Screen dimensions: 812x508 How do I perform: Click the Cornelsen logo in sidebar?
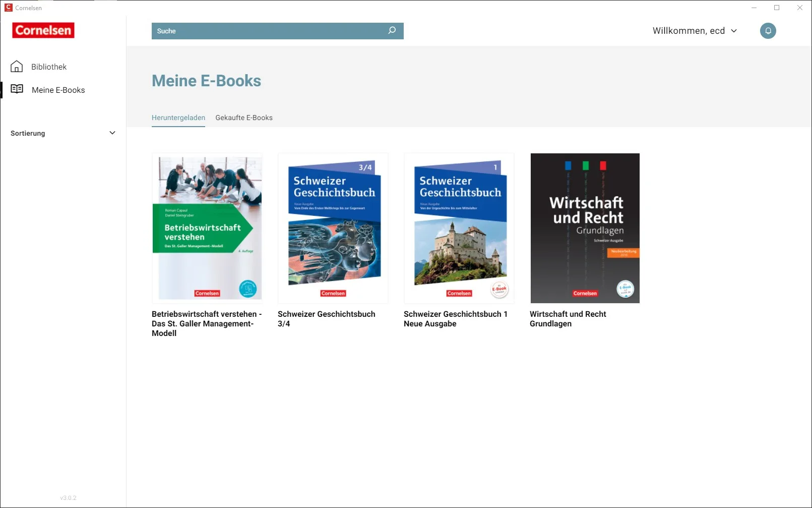point(43,30)
